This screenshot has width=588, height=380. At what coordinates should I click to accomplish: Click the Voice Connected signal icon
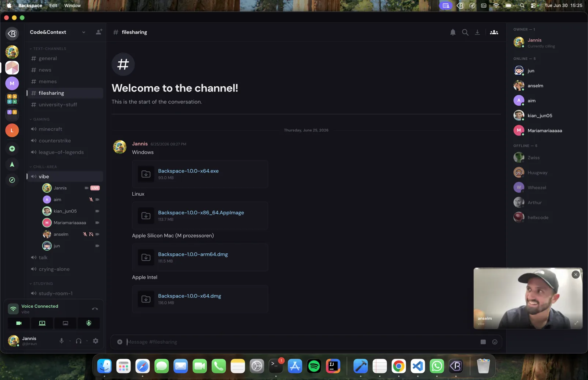click(x=13, y=309)
